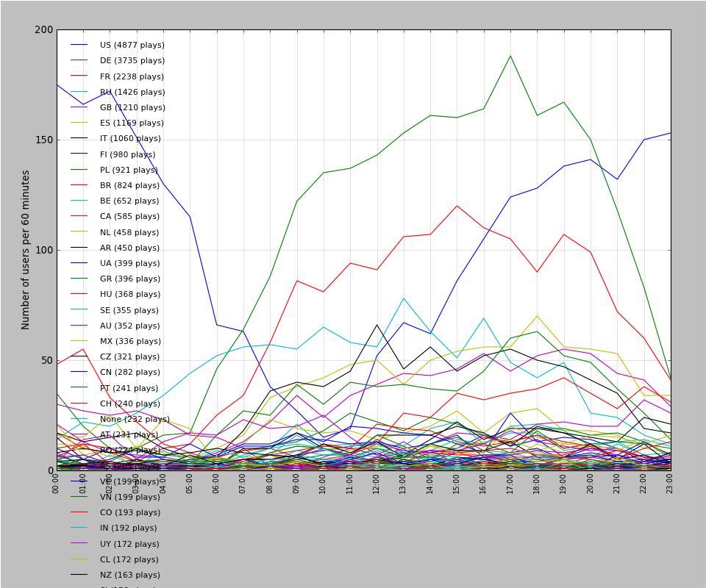Select the CO (193 plays) legend label
706x588 pixels.
coord(129,513)
